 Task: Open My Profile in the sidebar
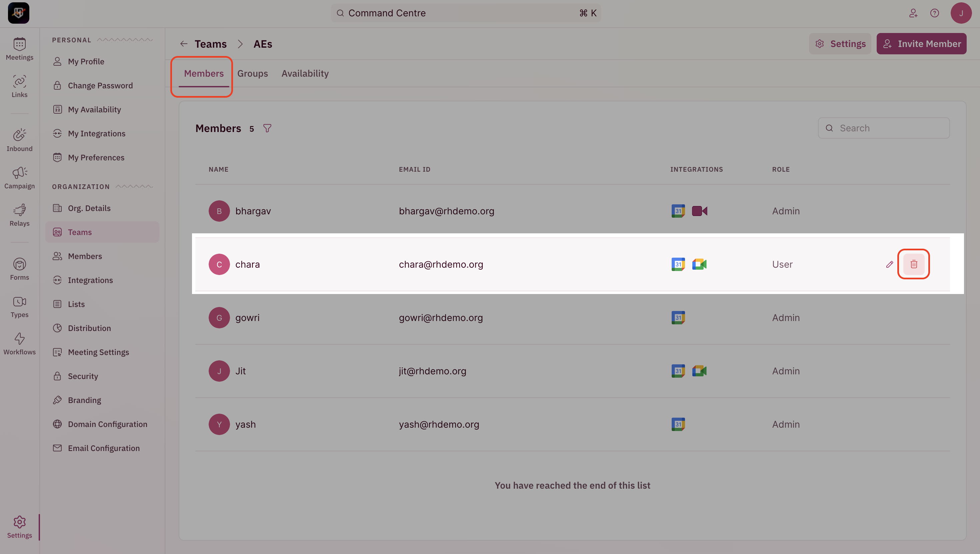point(102,61)
